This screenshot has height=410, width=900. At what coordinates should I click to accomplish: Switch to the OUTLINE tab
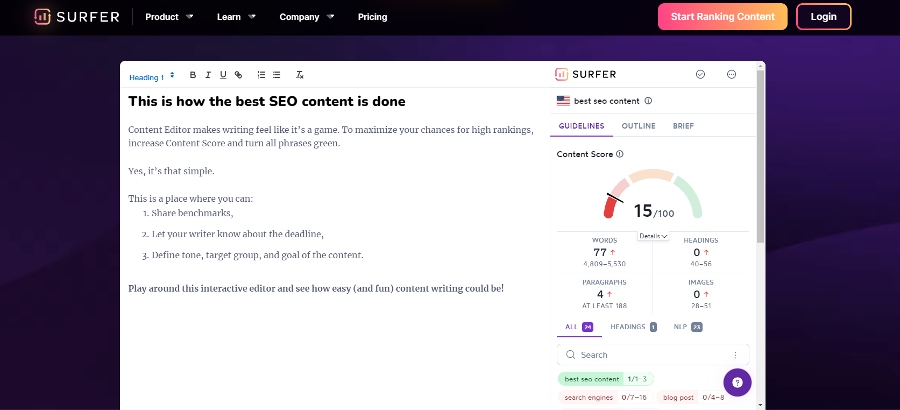638,126
